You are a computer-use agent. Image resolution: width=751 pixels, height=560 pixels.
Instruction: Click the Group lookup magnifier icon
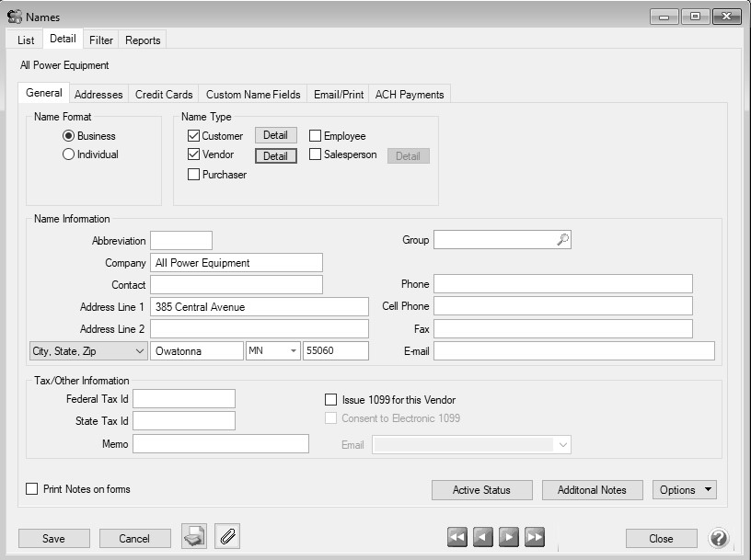[562, 239]
